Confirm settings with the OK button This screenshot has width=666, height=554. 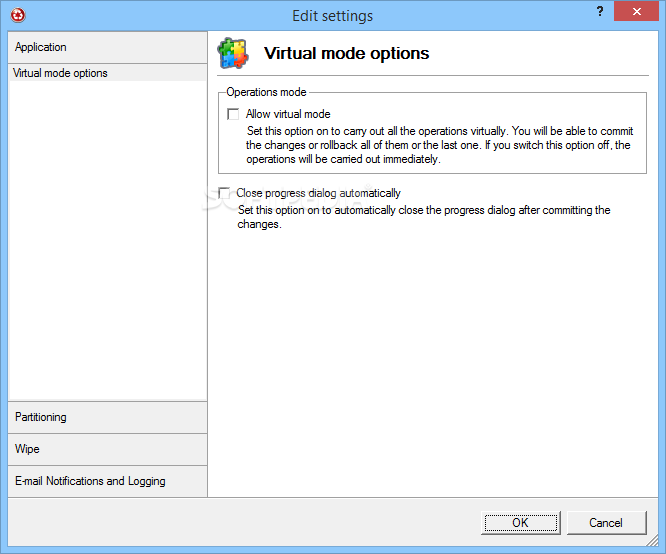coord(521,523)
